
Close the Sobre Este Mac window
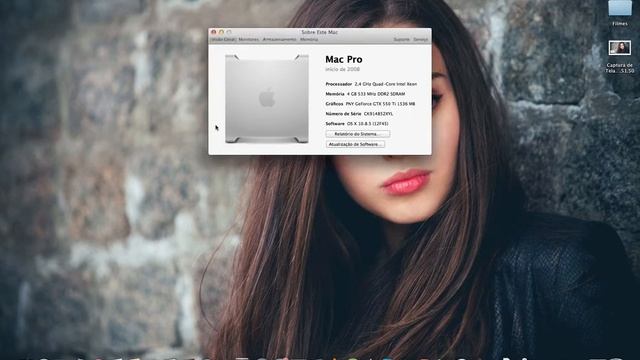click(x=213, y=32)
